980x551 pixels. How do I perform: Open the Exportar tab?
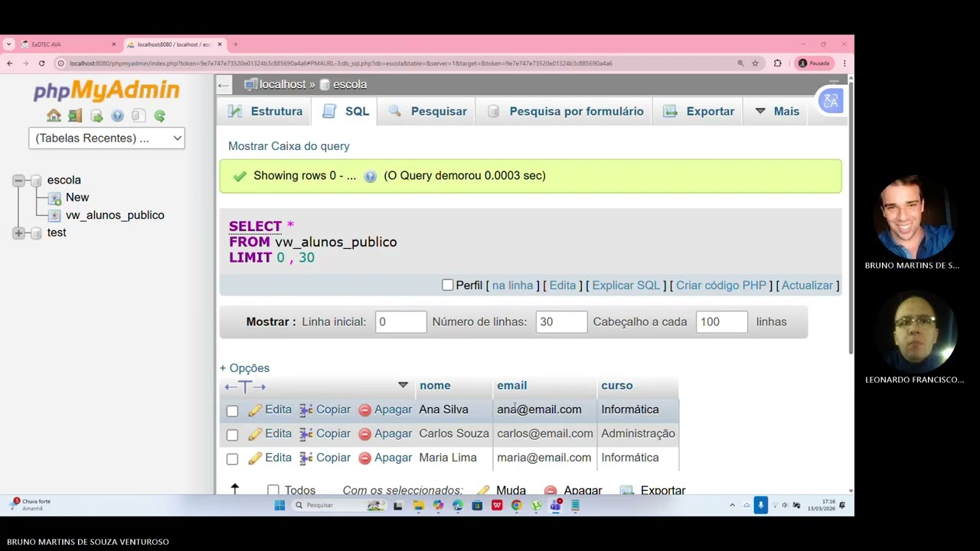[699, 112]
